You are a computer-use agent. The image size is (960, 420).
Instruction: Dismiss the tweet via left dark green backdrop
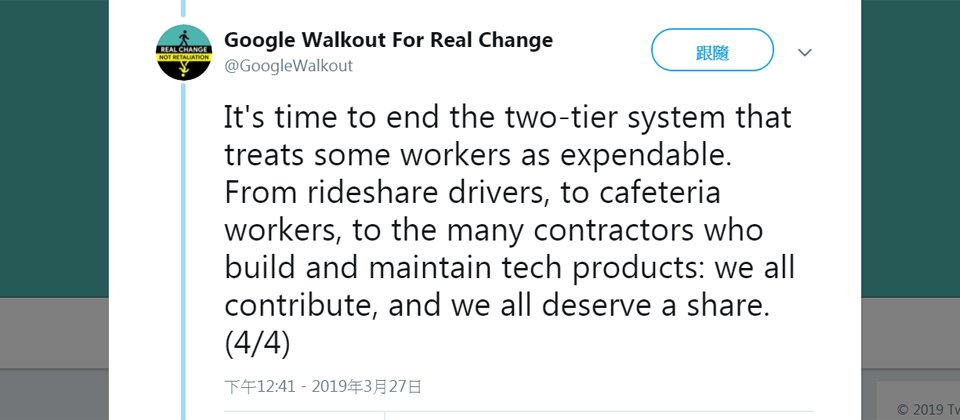pos(54,149)
